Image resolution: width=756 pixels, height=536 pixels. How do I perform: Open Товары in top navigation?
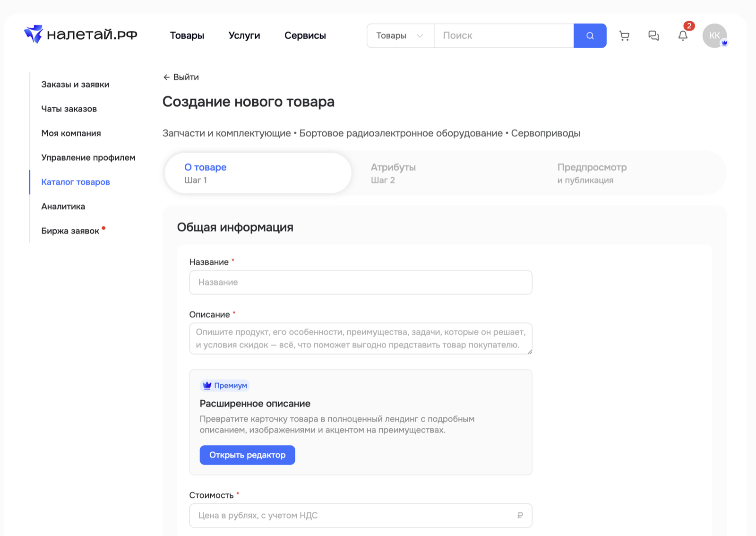click(x=187, y=35)
